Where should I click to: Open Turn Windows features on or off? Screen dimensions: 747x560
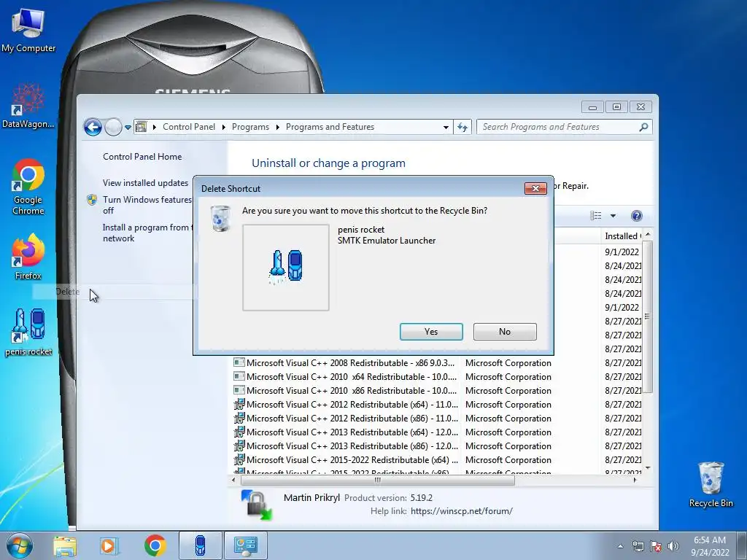coord(147,205)
